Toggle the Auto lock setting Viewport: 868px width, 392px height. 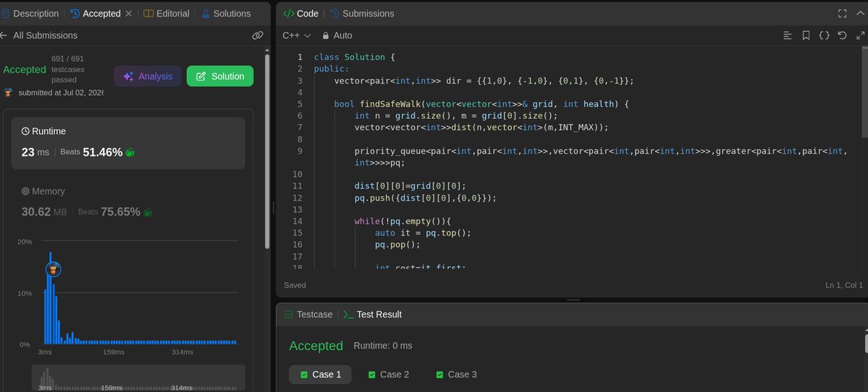point(337,36)
